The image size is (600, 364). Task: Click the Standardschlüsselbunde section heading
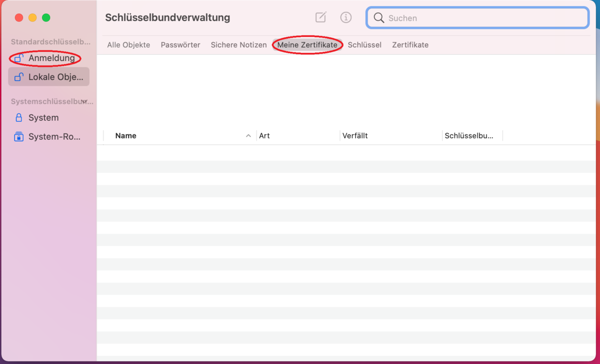(x=50, y=41)
